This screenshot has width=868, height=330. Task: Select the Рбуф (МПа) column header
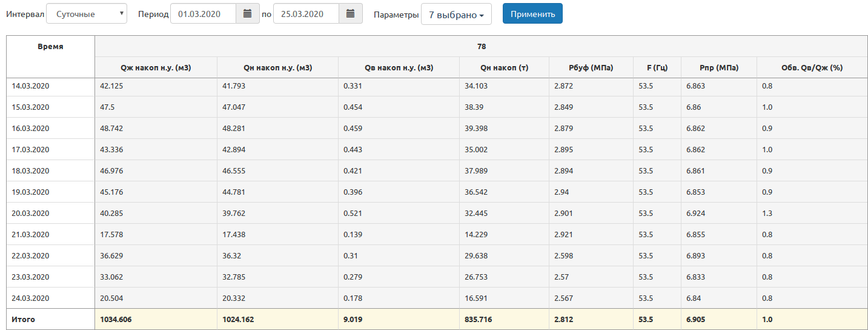(591, 67)
